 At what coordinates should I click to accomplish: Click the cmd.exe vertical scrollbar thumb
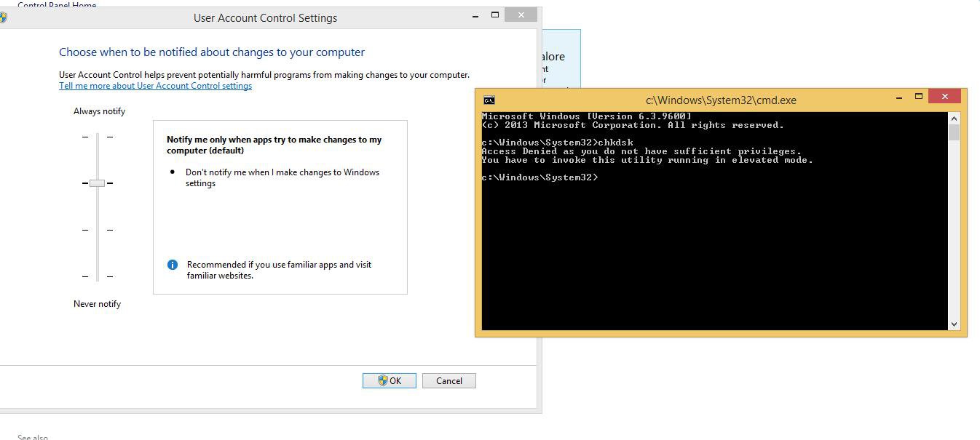click(954, 132)
